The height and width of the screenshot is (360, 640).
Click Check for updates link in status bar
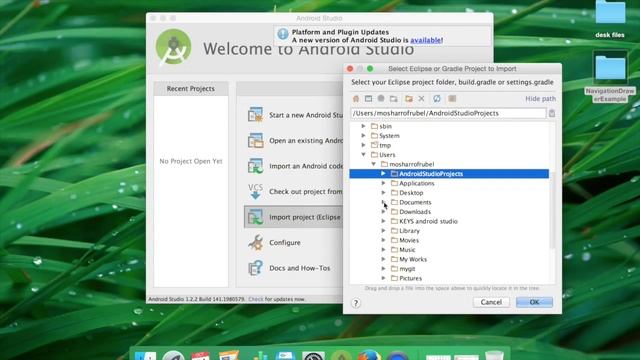click(x=256, y=299)
